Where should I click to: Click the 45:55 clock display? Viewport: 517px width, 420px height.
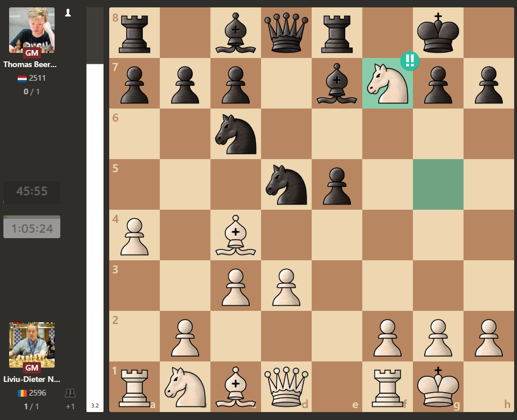(x=32, y=192)
